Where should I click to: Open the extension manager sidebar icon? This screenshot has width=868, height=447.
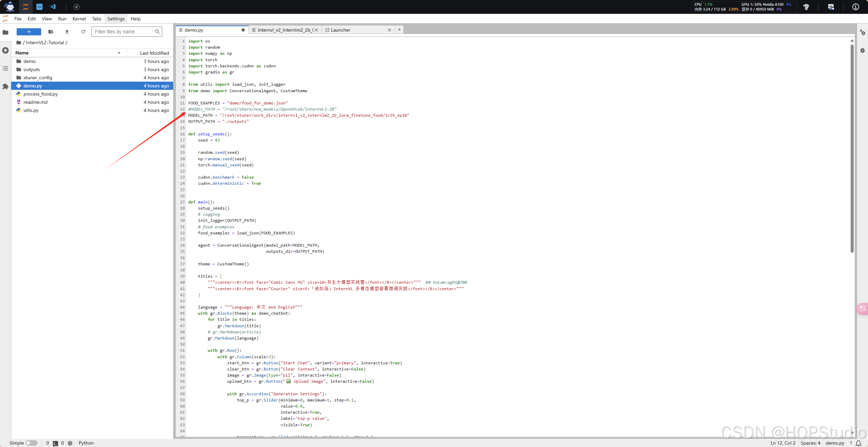pos(5,86)
